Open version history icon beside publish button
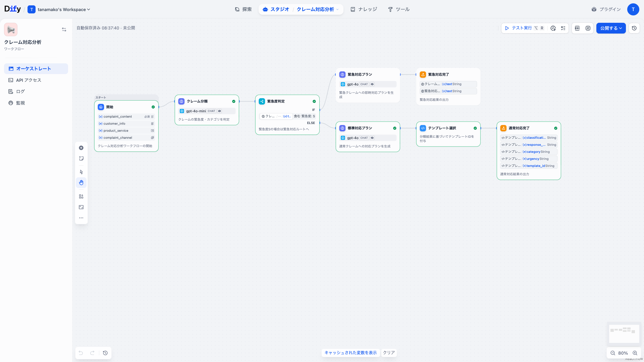This screenshot has width=644, height=362. click(x=634, y=28)
